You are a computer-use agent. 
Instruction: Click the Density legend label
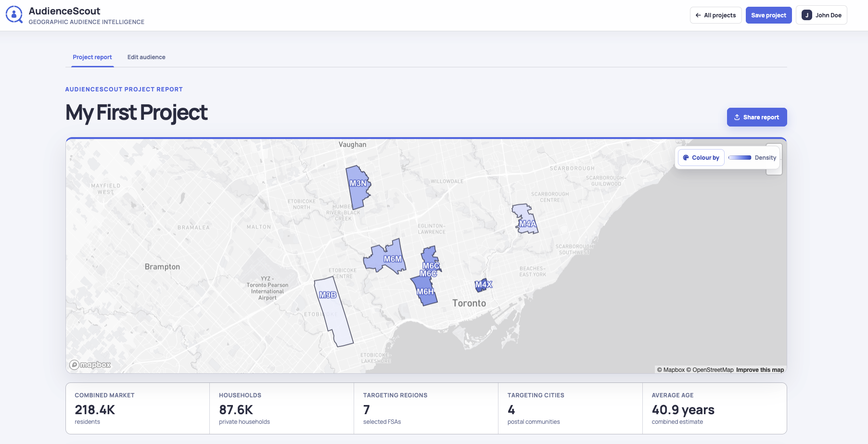click(x=765, y=158)
